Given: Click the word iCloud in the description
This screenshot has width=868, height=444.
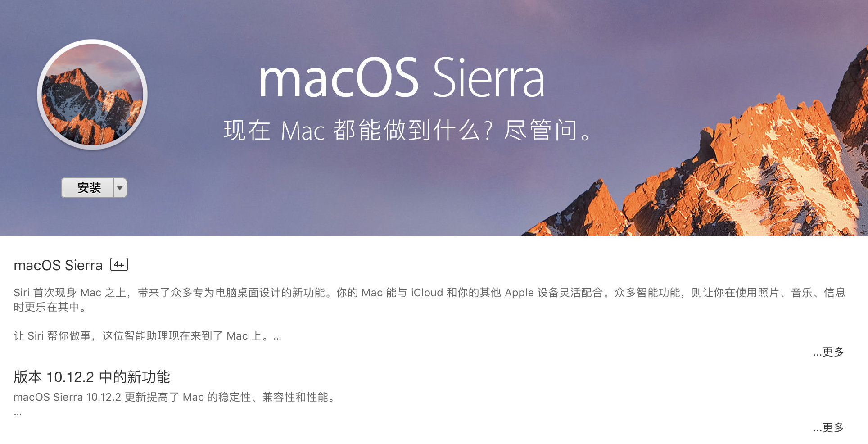Looking at the screenshot, I should coord(427,293).
